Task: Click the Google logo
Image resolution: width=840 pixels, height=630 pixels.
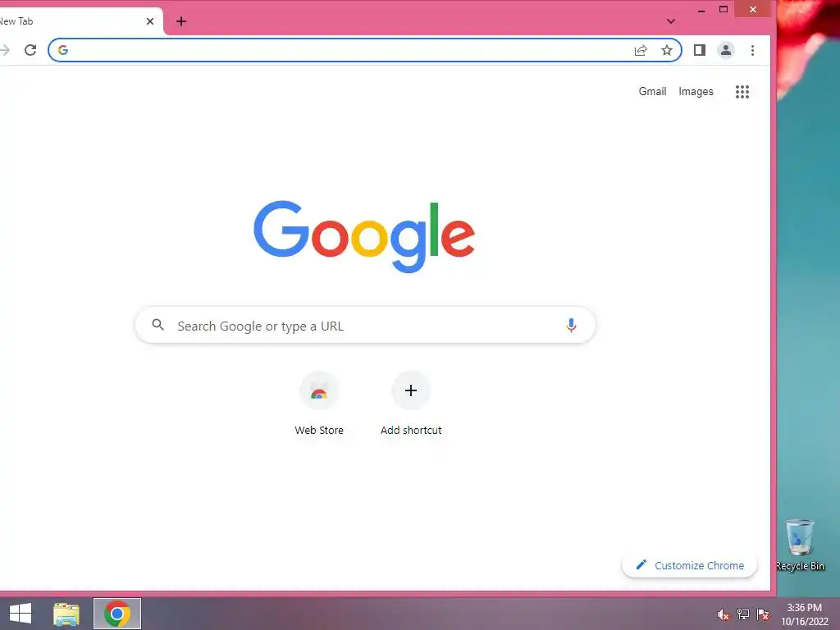Action: [x=364, y=236]
